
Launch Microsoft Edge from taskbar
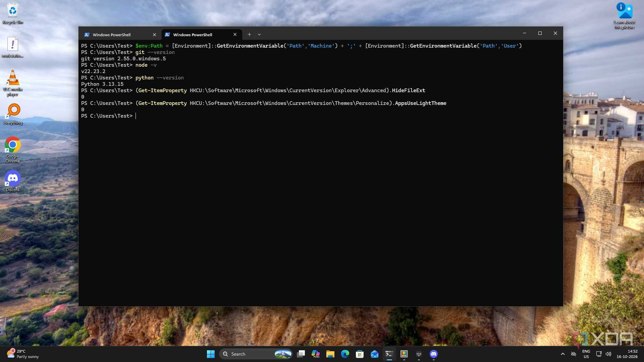tap(345, 354)
